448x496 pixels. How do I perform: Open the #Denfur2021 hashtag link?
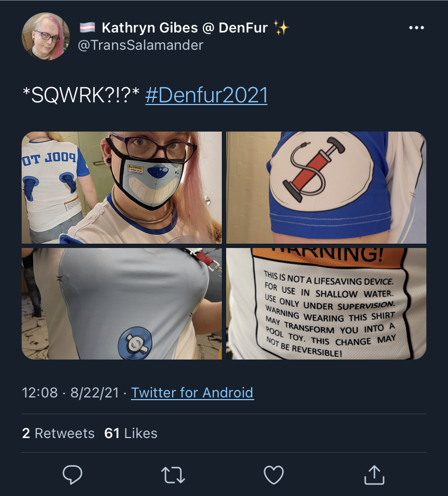point(206,95)
